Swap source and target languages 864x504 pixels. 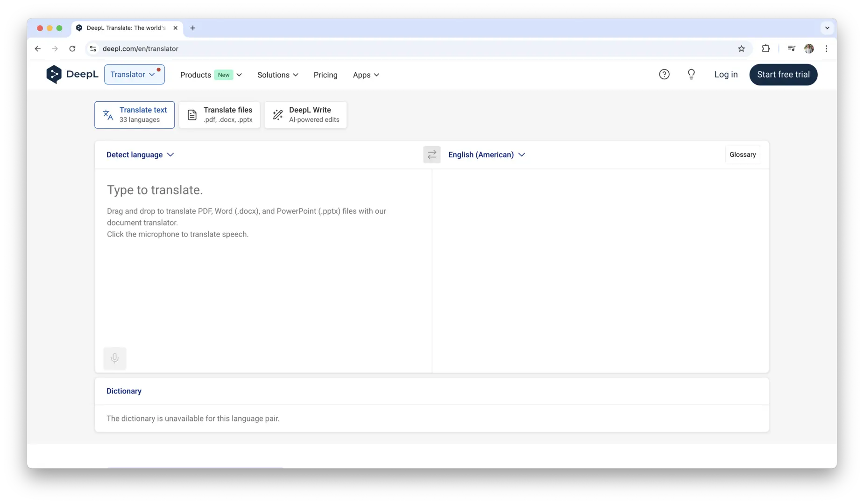[x=432, y=154]
